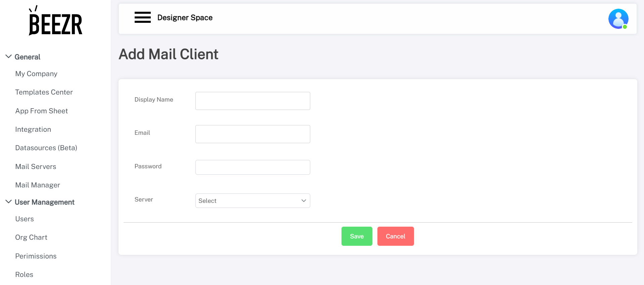Viewport: 644px width, 285px height.
Task: Go to Mail Servers
Action: (36, 167)
